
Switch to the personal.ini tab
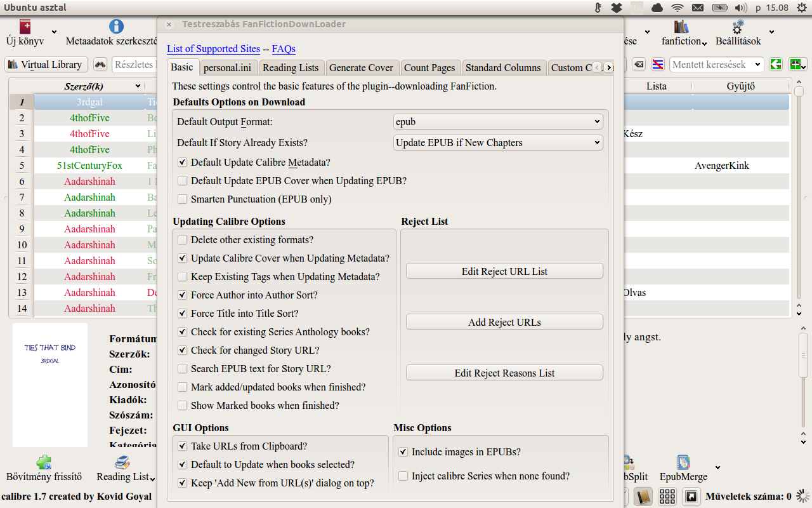[x=229, y=67]
